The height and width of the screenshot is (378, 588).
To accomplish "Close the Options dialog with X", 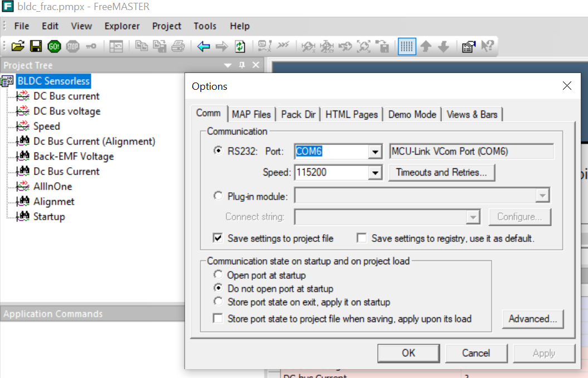I will coord(567,86).
